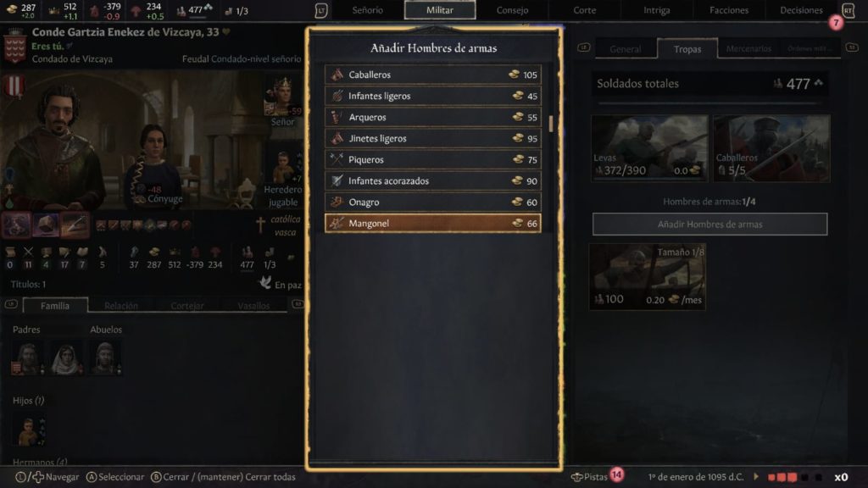The image size is (868, 488).
Task: Choose Mangonel siege weapon entry
Action: click(x=433, y=223)
